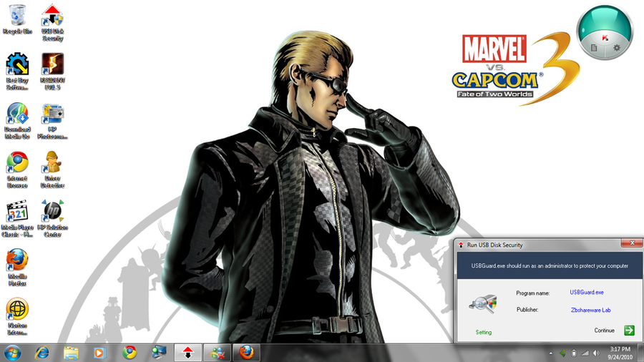644x362 pixels.
Task: Click the Show desktop button at the taskbar end
Action: click(641, 353)
